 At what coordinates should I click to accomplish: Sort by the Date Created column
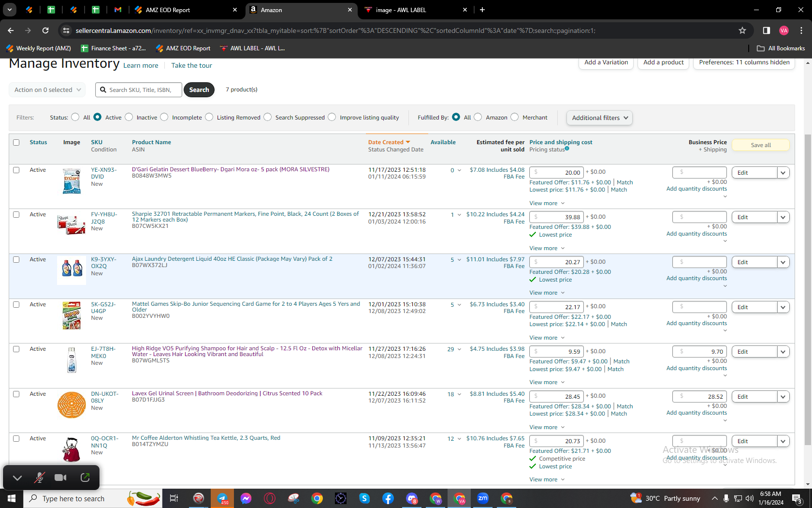click(x=389, y=142)
